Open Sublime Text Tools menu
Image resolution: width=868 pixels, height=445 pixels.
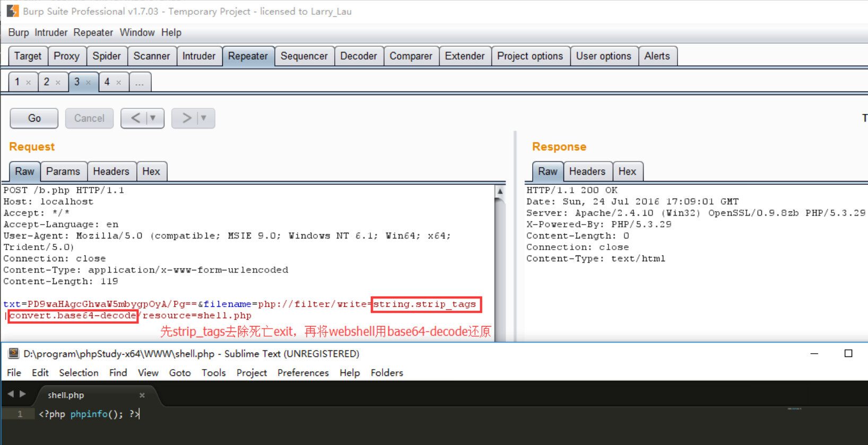pyautogui.click(x=214, y=373)
